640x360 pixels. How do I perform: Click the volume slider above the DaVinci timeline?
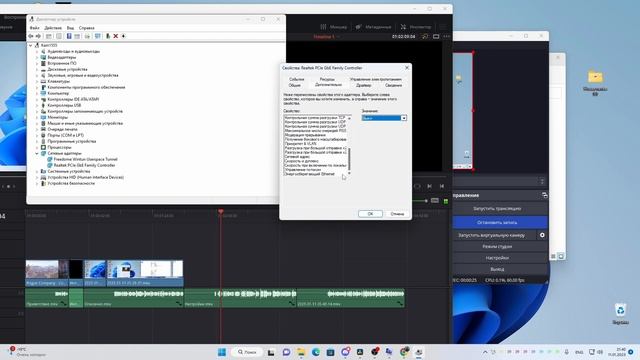pyautogui.click(x=420, y=201)
